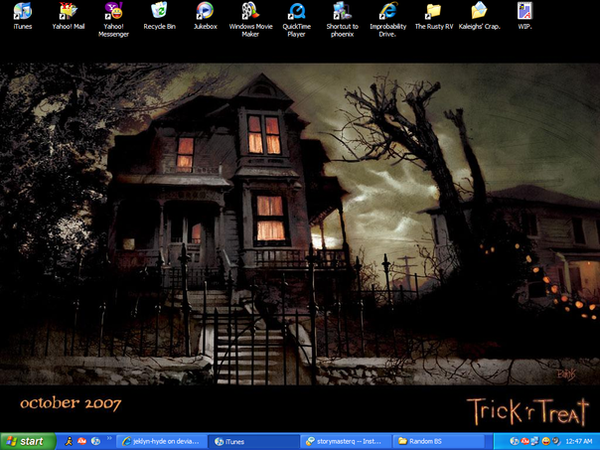This screenshot has width=600, height=450.
Task: Click the AIM quick launch icon
Action: 69,441
